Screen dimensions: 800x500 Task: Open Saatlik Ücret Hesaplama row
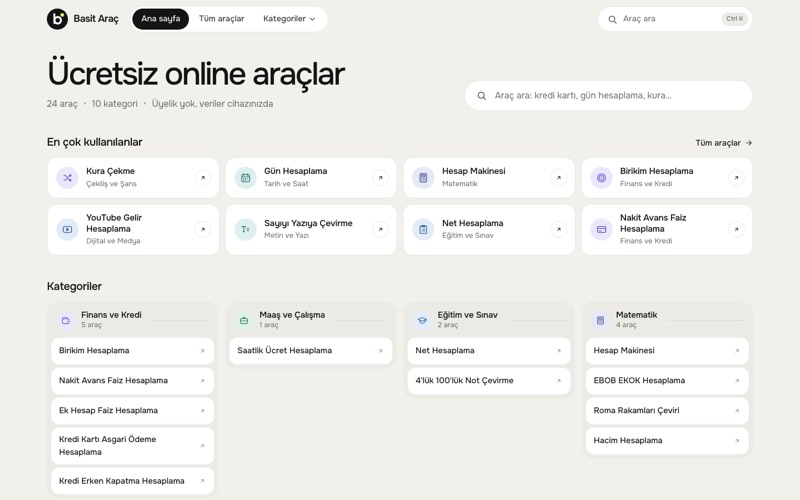(x=311, y=351)
